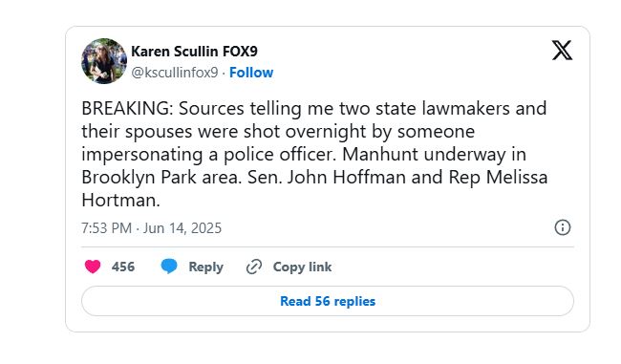Click the impersonating a police officer phrase

pyautogui.click(x=208, y=154)
